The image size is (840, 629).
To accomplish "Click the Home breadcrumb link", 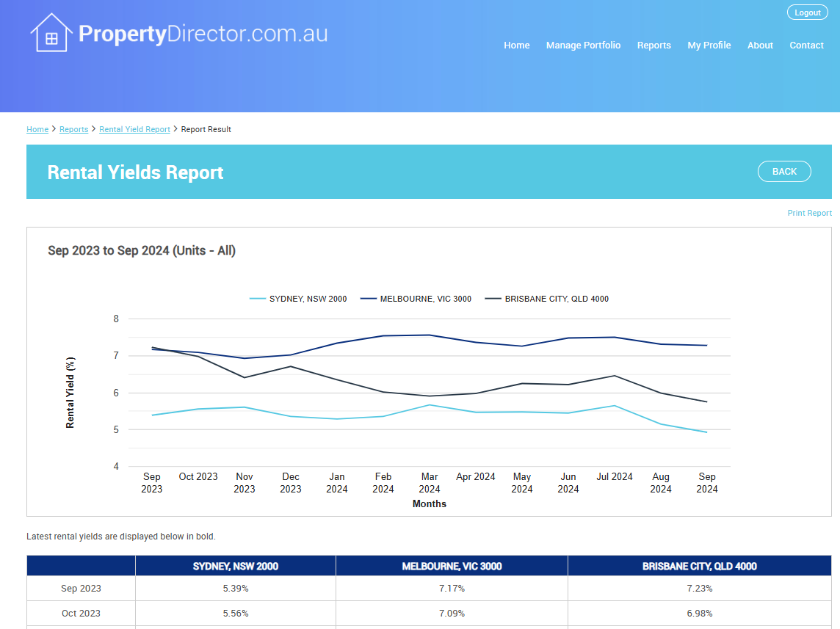I will click(x=37, y=128).
